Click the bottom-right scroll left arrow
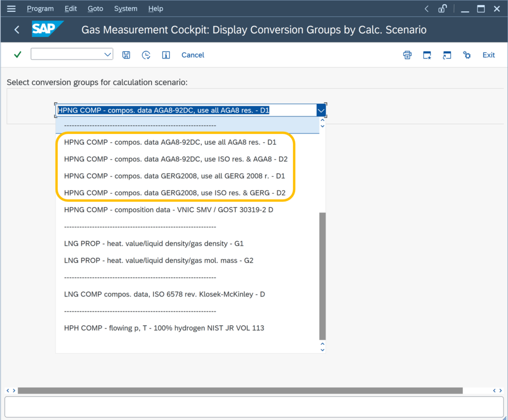 click(495, 391)
